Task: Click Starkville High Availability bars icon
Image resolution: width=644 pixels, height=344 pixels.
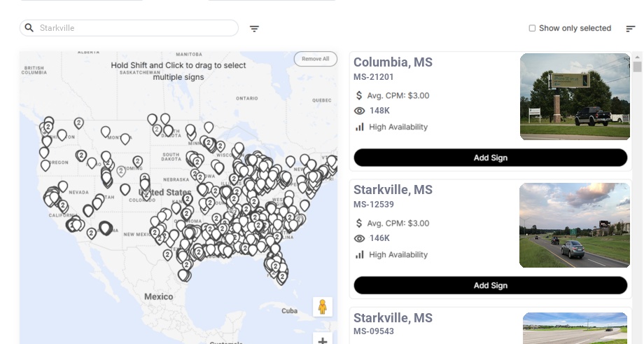Action: pyautogui.click(x=360, y=254)
